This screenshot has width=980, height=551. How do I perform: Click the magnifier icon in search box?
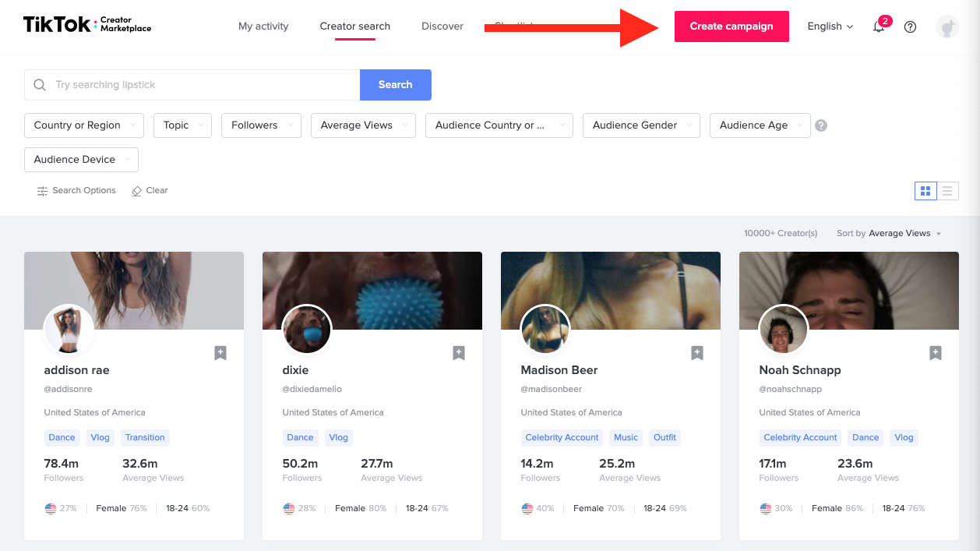point(40,85)
